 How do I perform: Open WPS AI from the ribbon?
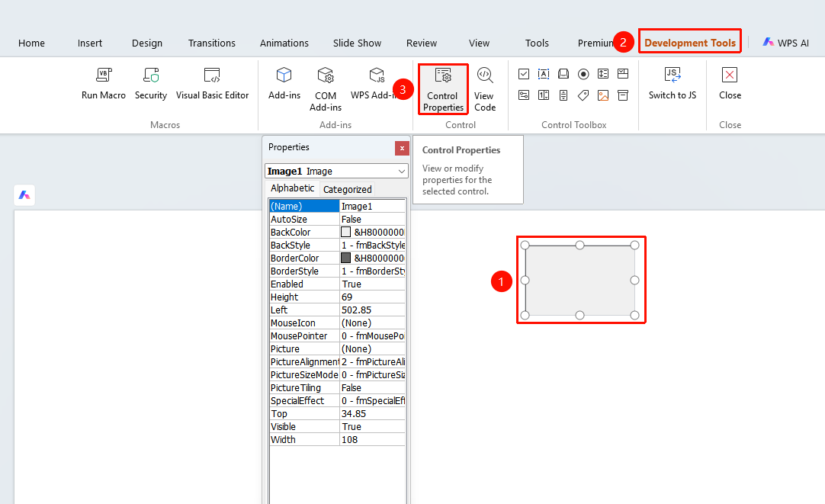tap(785, 43)
